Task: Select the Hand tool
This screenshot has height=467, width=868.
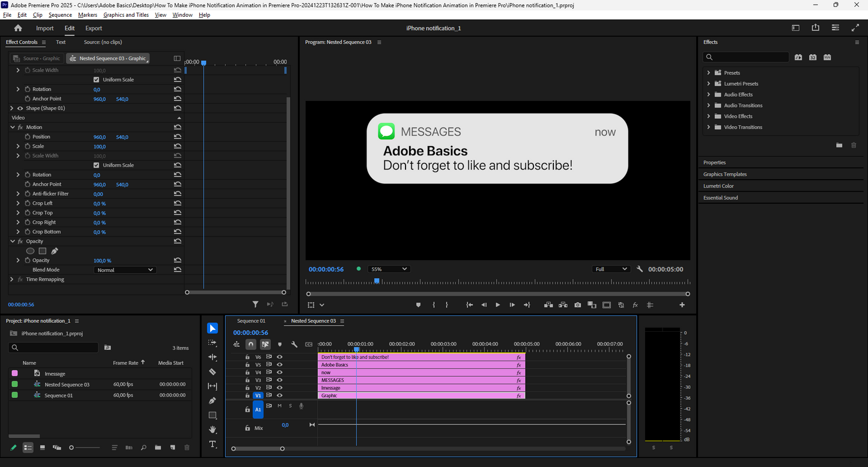Action: click(x=213, y=430)
